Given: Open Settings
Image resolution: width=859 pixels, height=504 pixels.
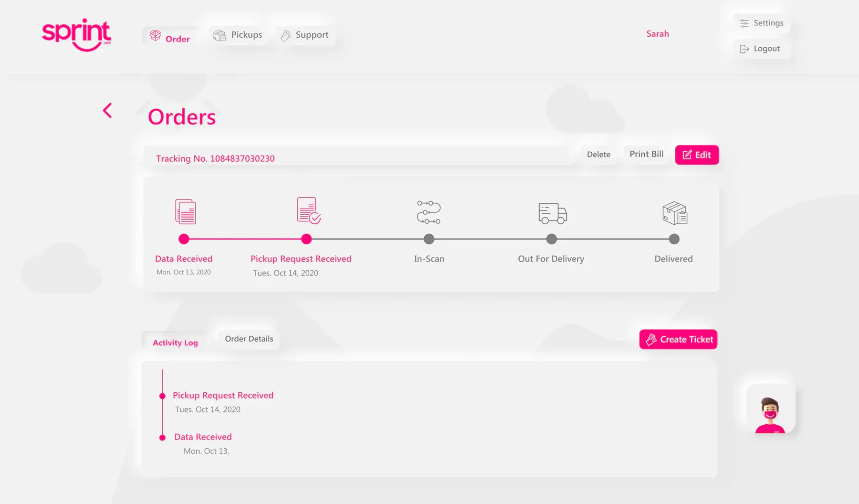Looking at the screenshot, I should coord(762,23).
